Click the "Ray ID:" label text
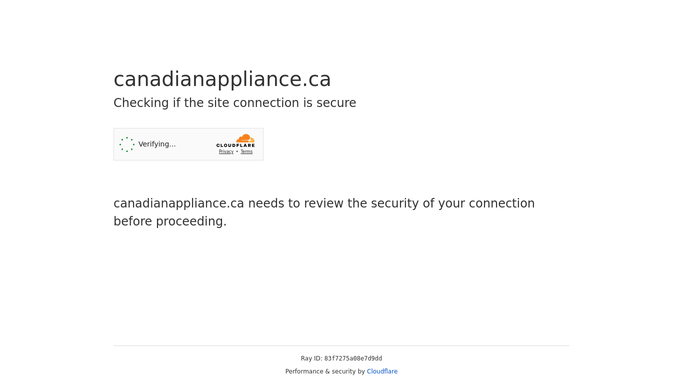Screen dimensions: 683x384 click(x=311, y=359)
